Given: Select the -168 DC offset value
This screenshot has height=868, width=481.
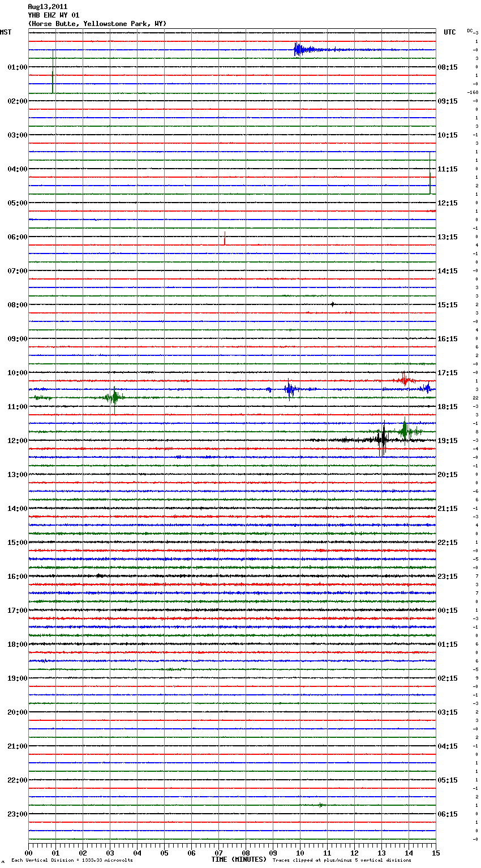Looking at the screenshot, I should point(473,92).
